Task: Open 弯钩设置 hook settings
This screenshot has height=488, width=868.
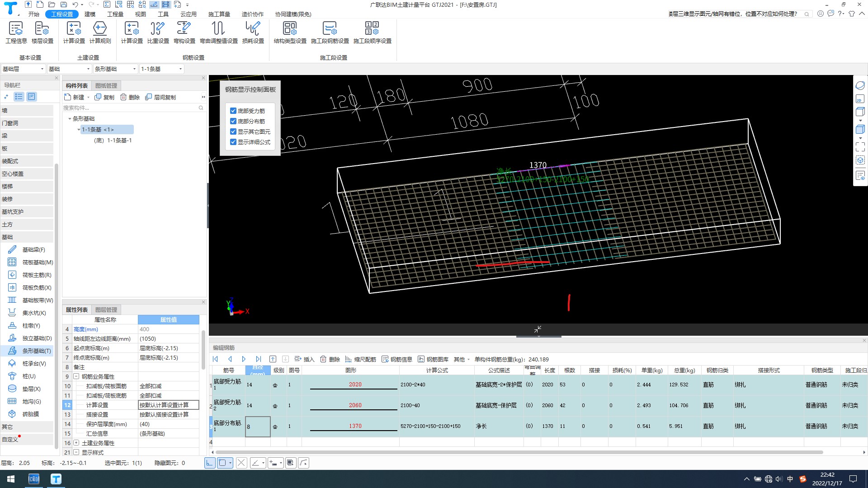Action: [184, 33]
